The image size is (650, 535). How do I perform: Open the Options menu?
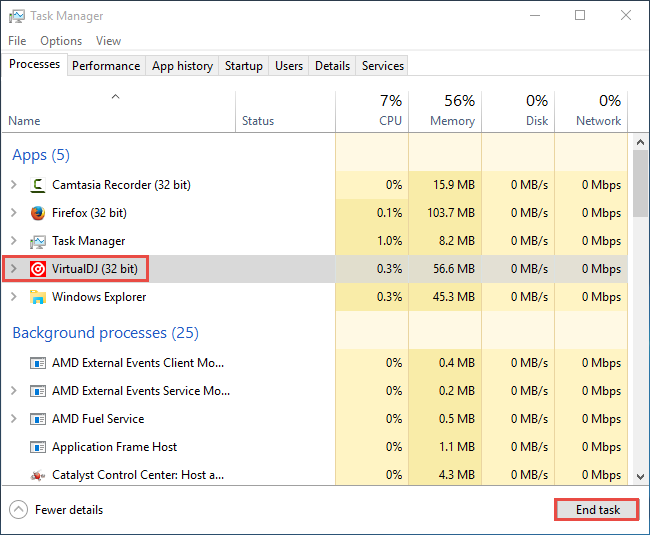(61, 41)
